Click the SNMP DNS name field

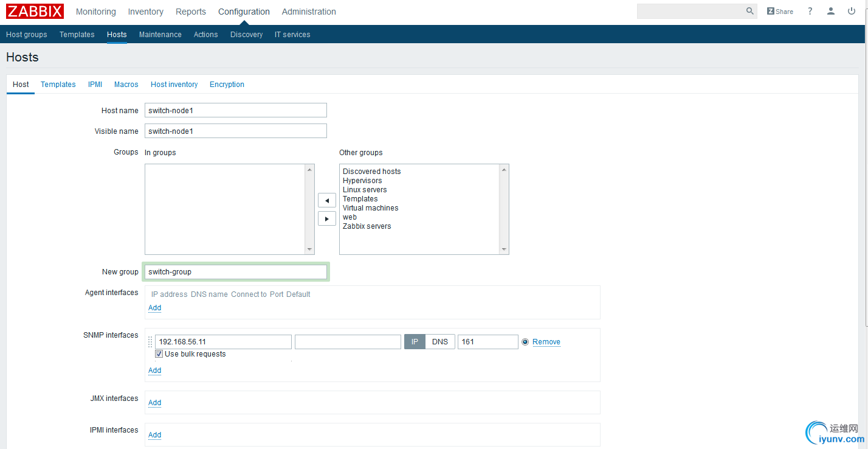(348, 342)
